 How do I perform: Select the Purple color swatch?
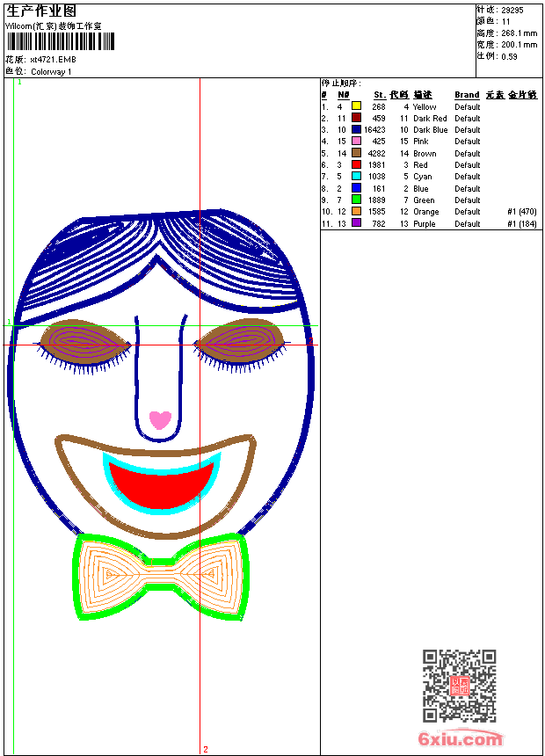tap(356, 223)
